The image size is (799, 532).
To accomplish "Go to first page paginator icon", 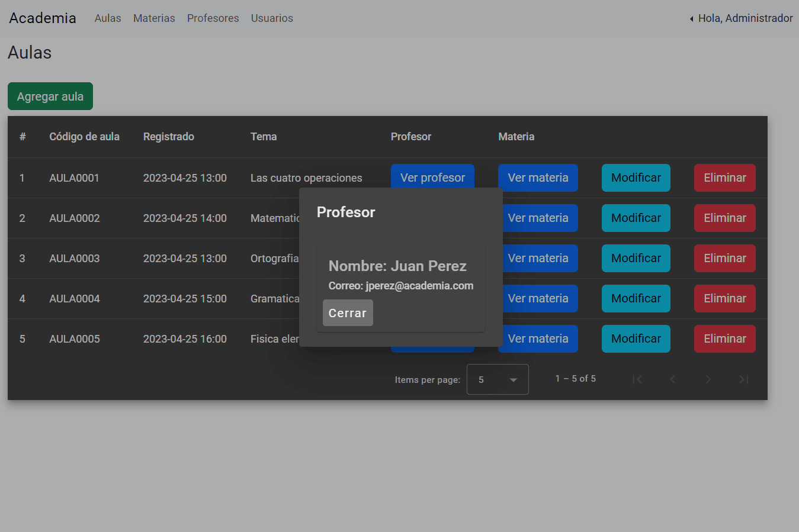I will click(637, 379).
